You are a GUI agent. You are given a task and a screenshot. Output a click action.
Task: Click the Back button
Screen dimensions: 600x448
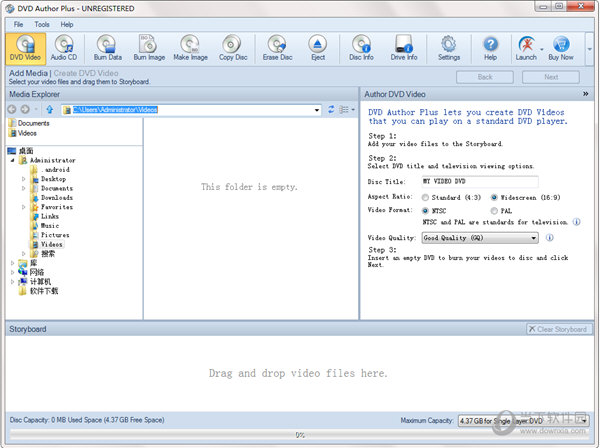[485, 77]
